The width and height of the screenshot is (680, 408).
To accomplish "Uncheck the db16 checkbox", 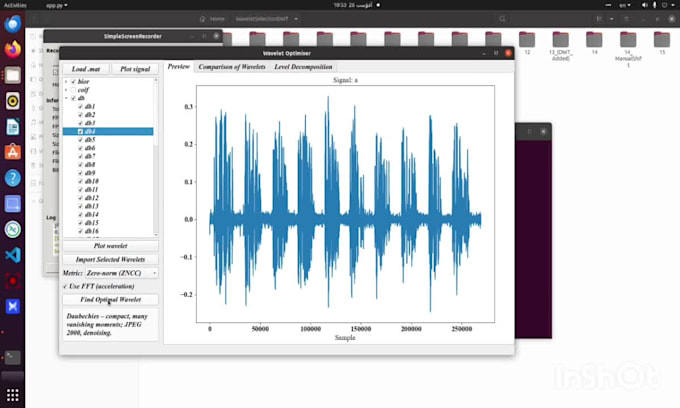I will pos(80,231).
